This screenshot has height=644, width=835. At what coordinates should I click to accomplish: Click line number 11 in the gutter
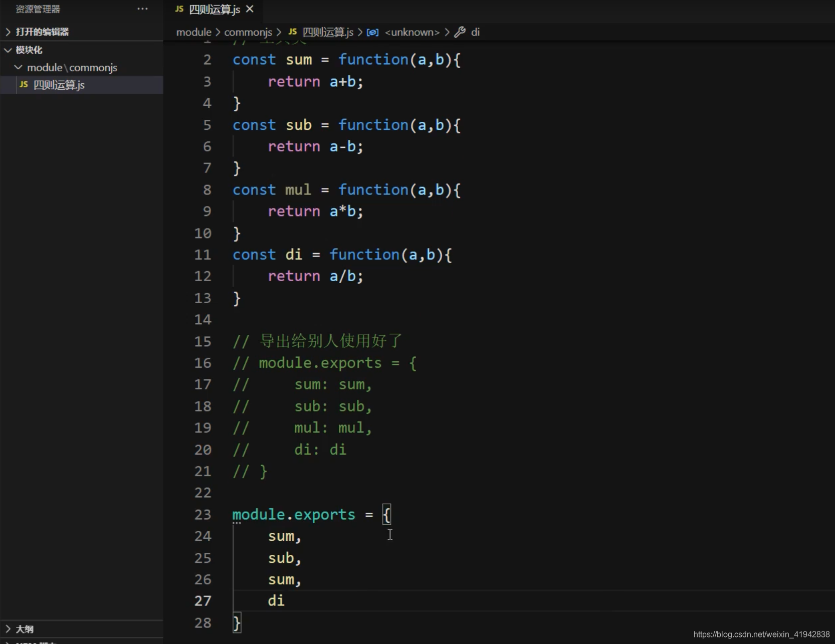pos(203,255)
